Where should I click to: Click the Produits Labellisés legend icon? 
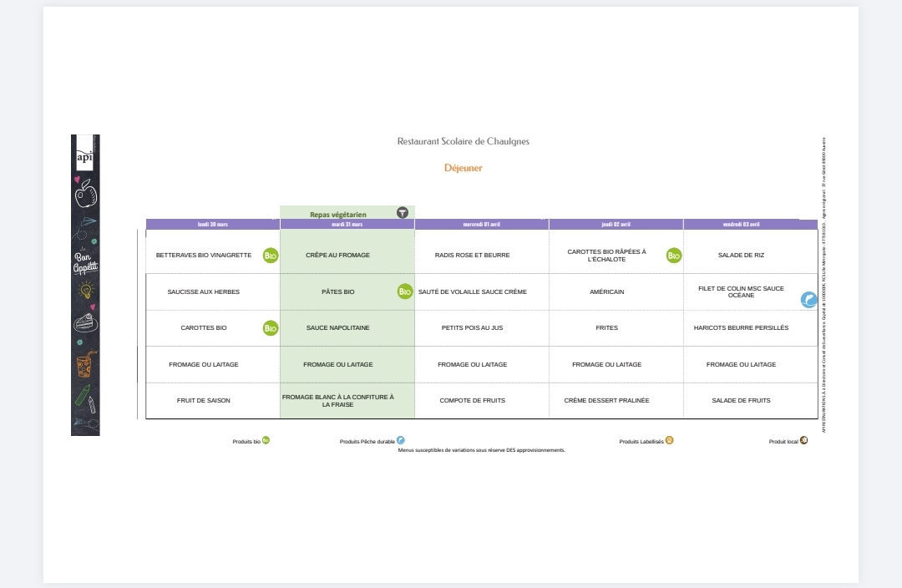(x=669, y=440)
